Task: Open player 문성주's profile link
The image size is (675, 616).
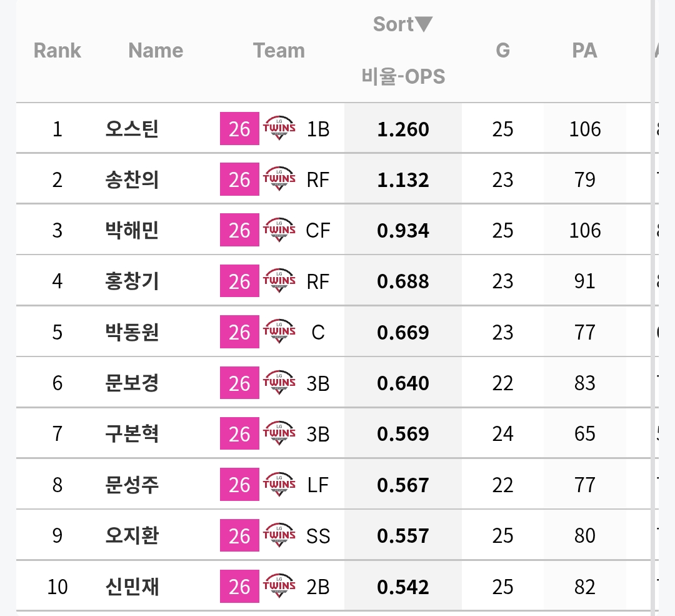Action: (132, 485)
